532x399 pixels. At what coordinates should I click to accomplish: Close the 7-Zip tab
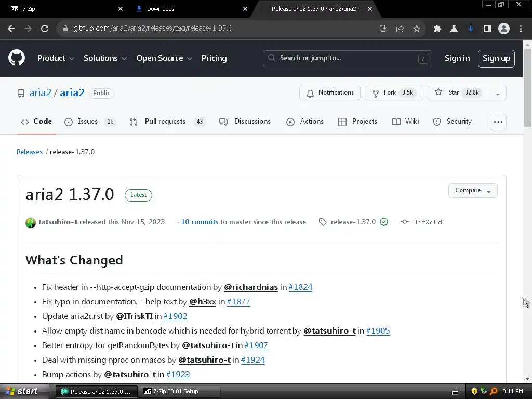pyautogui.click(x=121, y=9)
